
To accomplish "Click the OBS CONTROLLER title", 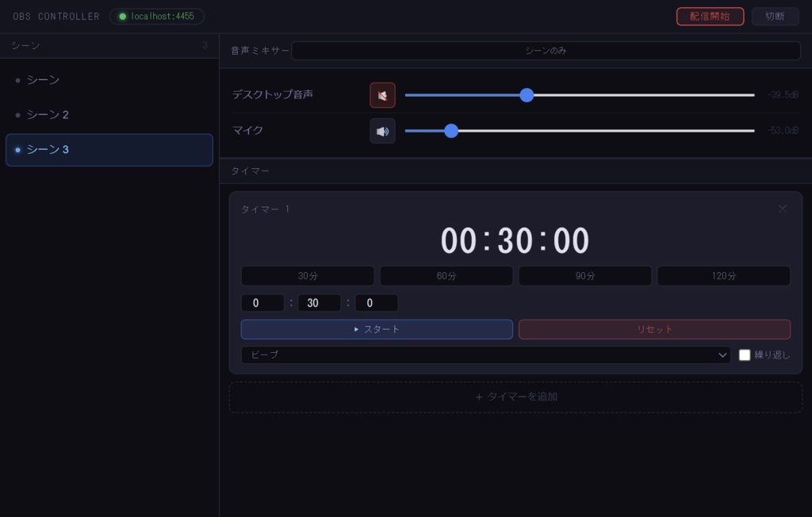I will [56, 17].
